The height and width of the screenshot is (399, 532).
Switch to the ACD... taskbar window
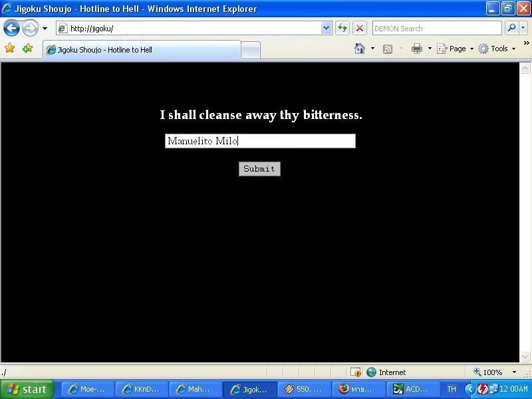pyautogui.click(x=412, y=389)
